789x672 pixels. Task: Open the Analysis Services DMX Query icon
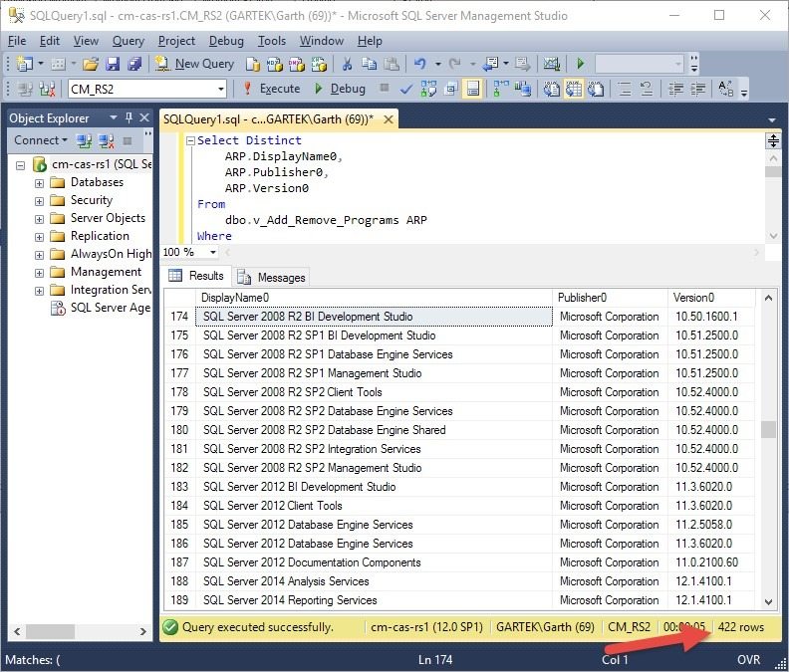point(297,64)
